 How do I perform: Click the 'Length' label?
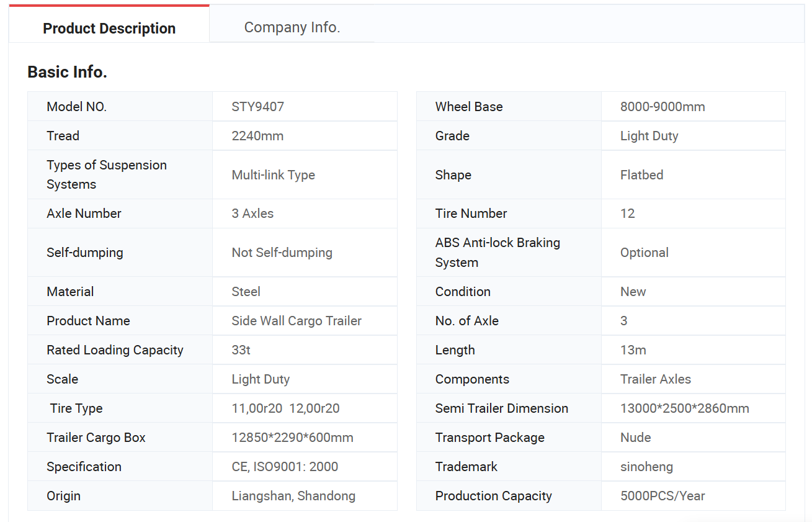[455, 350]
